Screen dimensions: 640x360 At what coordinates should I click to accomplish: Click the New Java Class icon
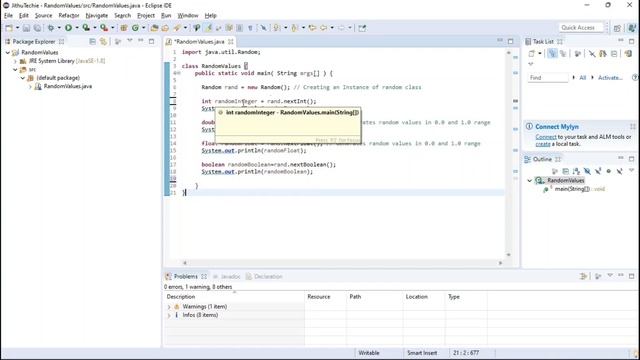click(135, 28)
